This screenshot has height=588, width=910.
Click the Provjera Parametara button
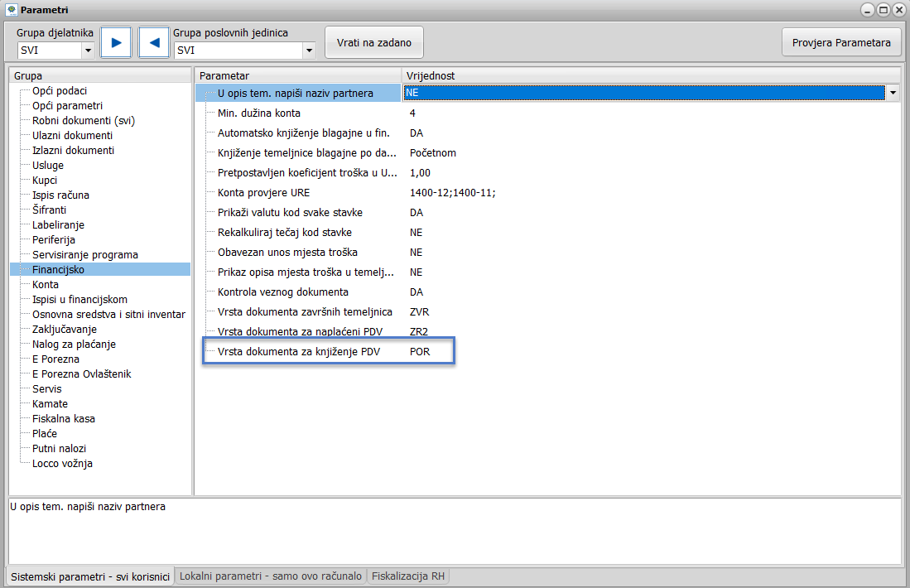pos(841,42)
